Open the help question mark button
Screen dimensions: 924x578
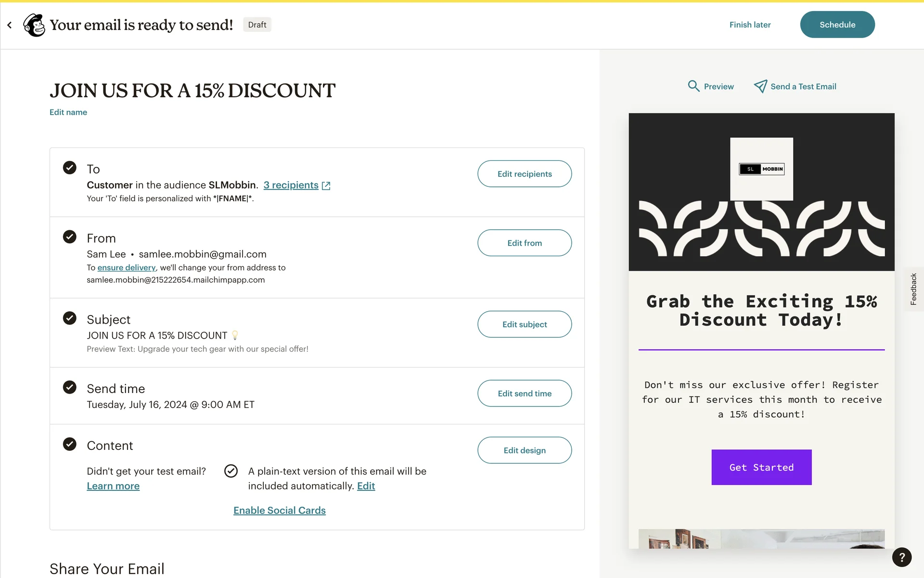(x=901, y=557)
